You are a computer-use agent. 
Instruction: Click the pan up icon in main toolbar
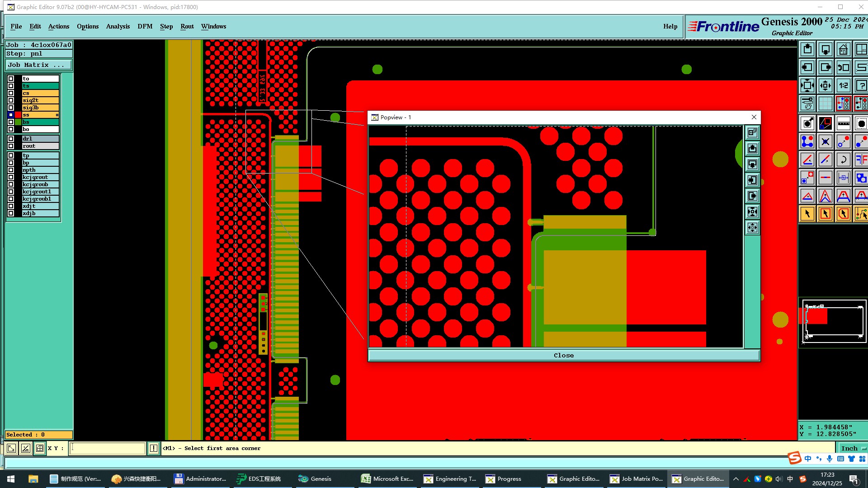click(807, 49)
